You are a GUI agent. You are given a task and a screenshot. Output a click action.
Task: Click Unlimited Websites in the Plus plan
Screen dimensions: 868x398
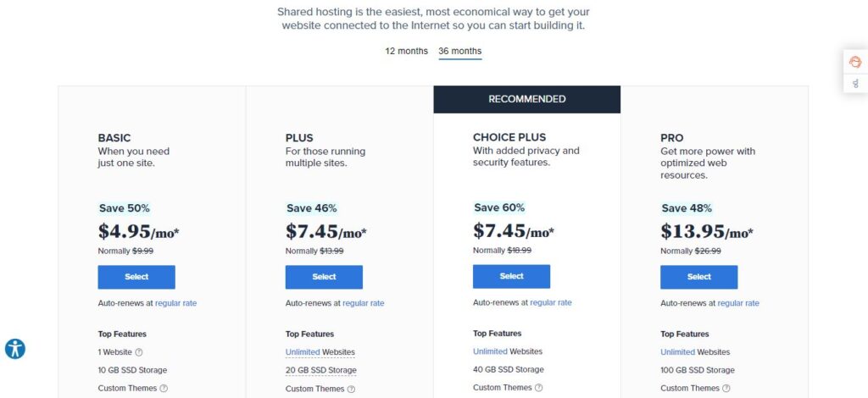point(320,352)
